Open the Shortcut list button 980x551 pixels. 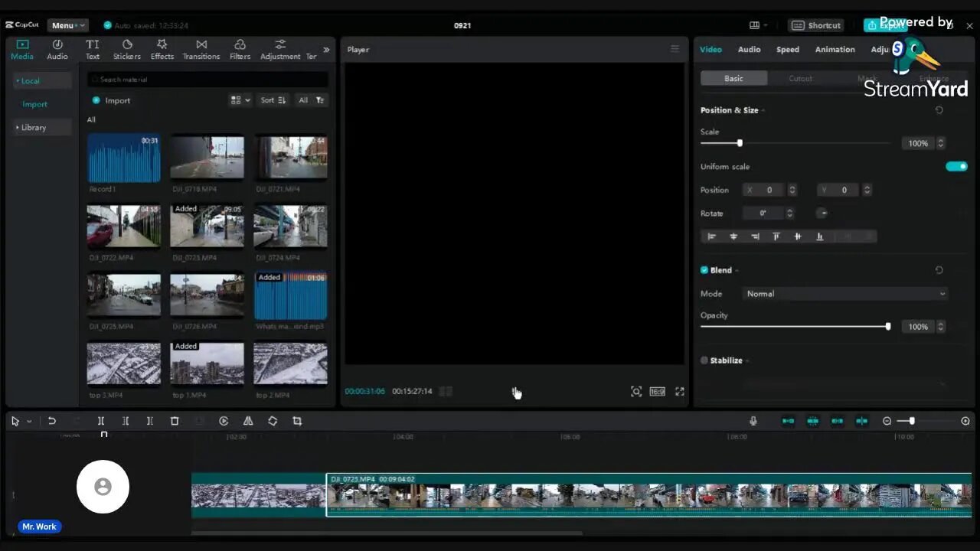816,25
